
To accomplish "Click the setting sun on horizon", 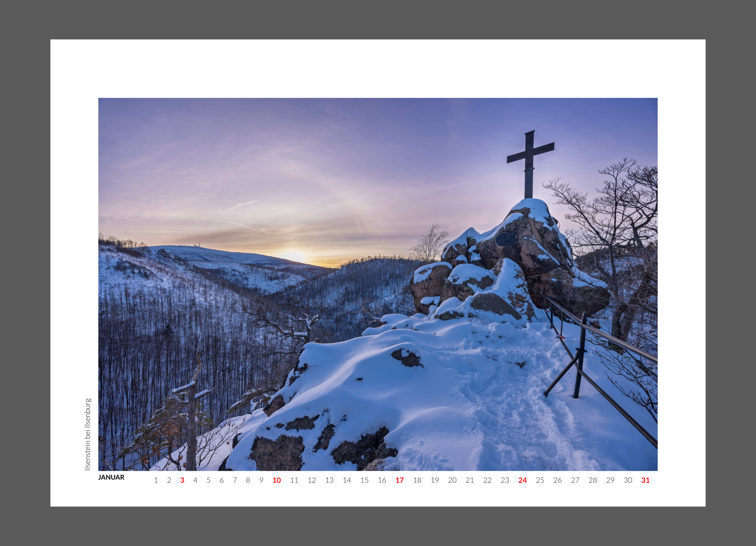I will [294, 256].
